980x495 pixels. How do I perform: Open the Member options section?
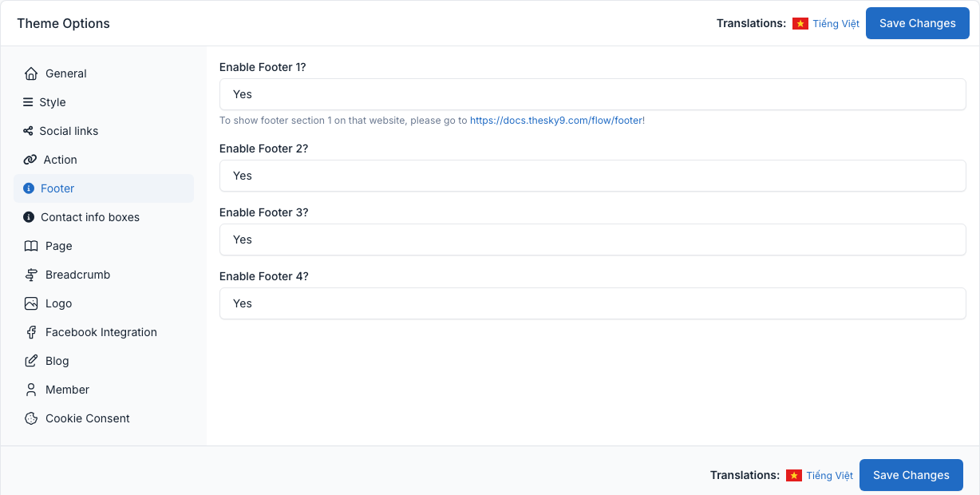104,390
